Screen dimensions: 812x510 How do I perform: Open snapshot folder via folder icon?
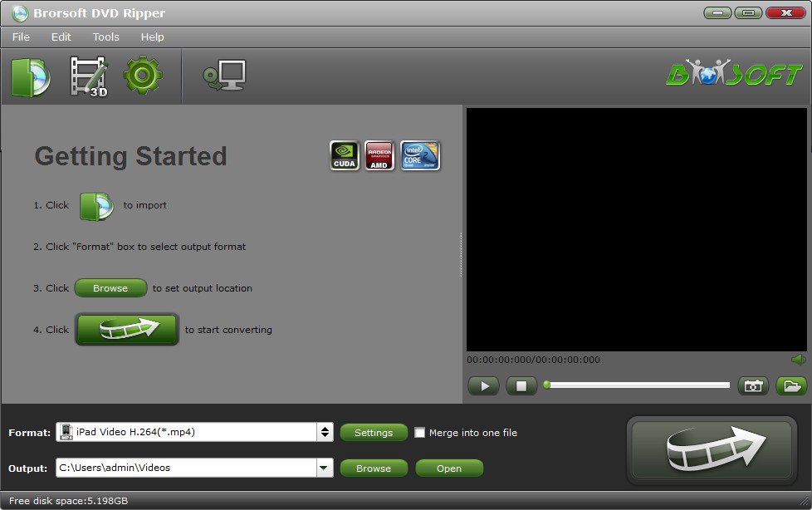[x=790, y=385]
